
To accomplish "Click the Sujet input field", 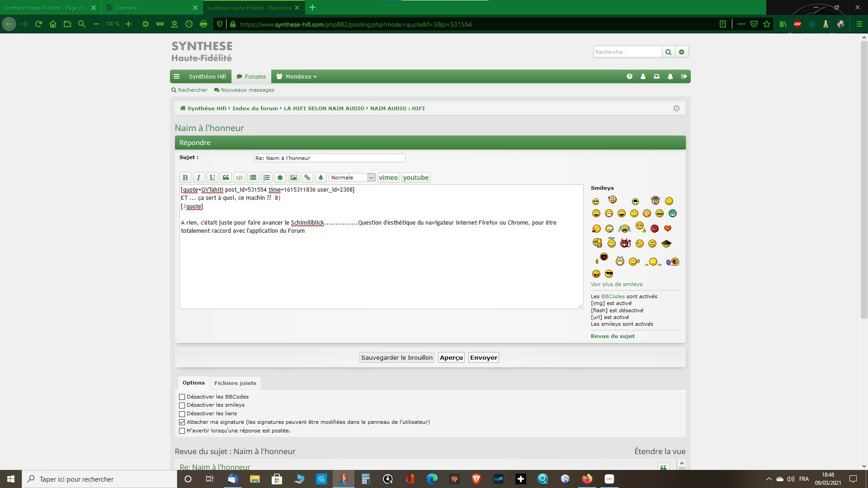I will click(329, 158).
